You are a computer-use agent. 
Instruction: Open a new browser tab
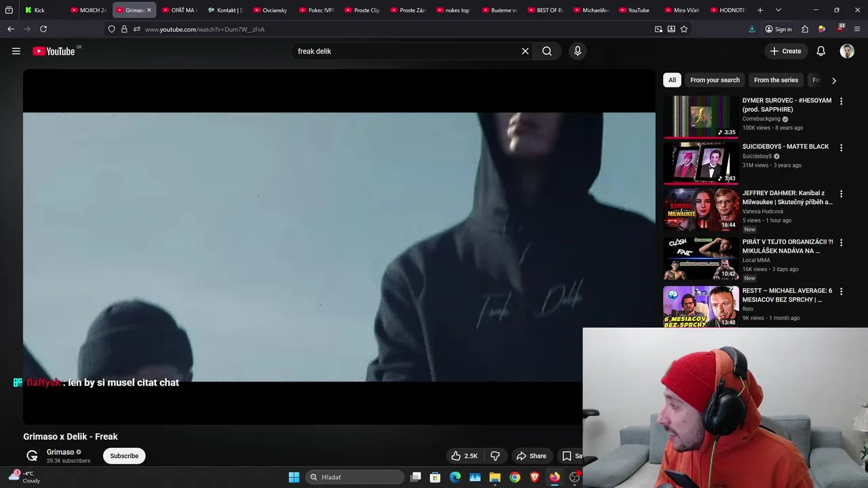760,10
